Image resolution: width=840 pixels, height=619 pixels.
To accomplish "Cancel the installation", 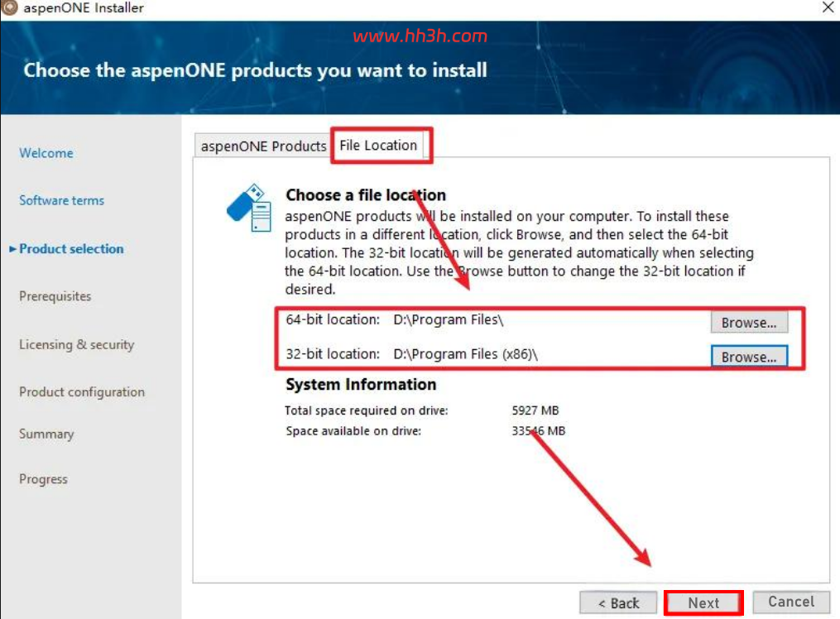I will pyautogui.click(x=791, y=602).
